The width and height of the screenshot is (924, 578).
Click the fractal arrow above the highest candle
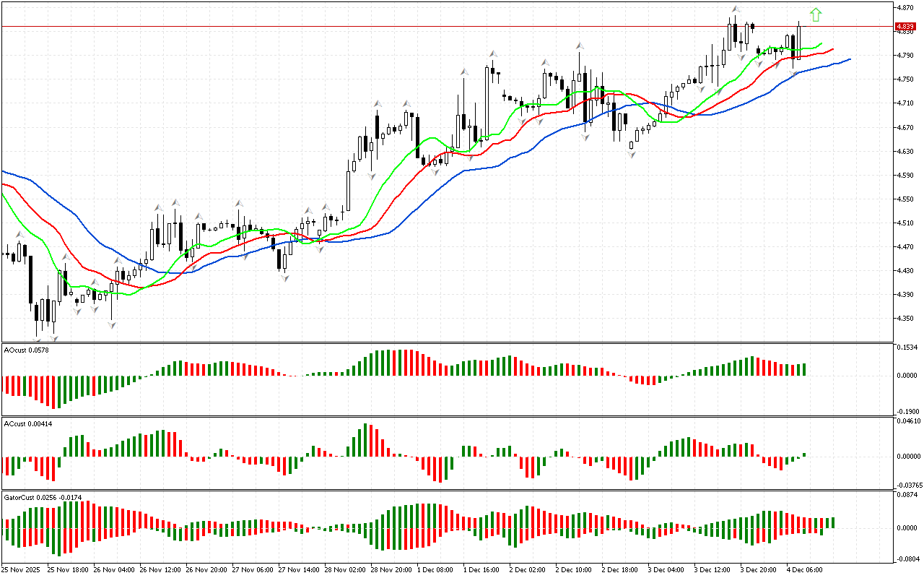click(735, 9)
